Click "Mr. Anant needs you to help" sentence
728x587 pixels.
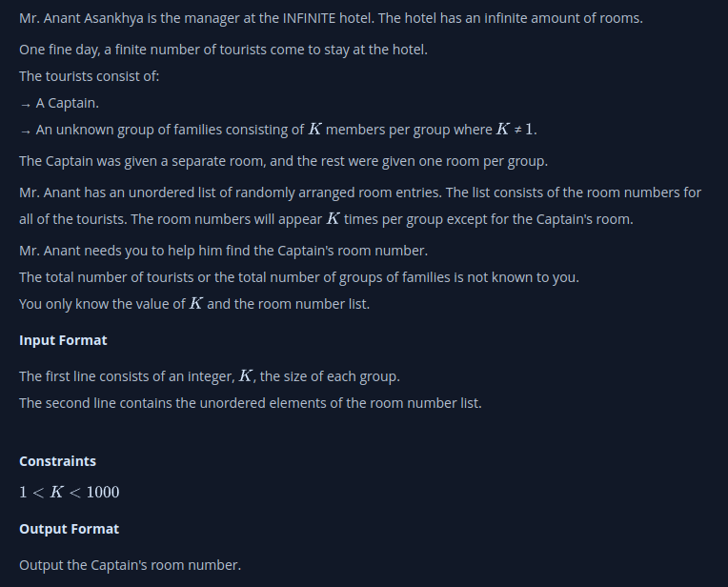pyautogui.click(x=223, y=251)
